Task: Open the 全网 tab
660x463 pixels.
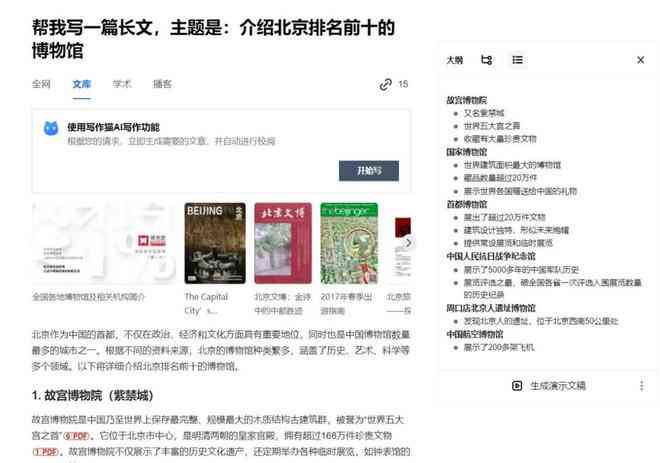Action: click(x=41, y=84)
